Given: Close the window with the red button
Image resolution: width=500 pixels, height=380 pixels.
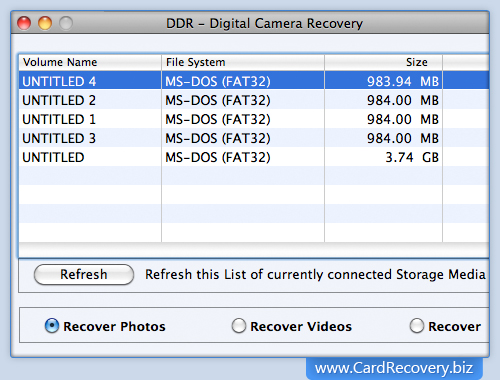Looking at the screenshot, I should click(x=24, y=23).
